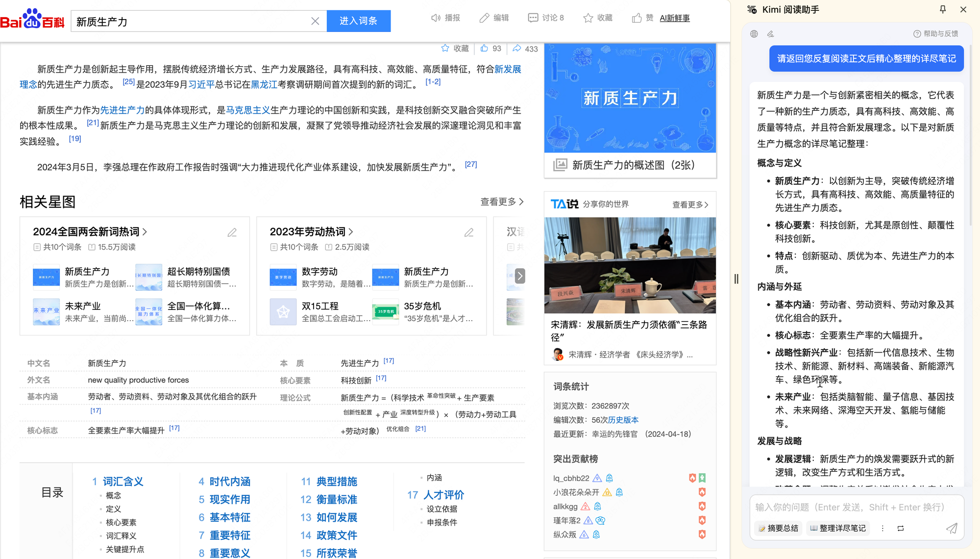Follow the 先进生产力 hyperlink in paragraph
This screenshot has width=980, height=559.
(x=122, y=110)
